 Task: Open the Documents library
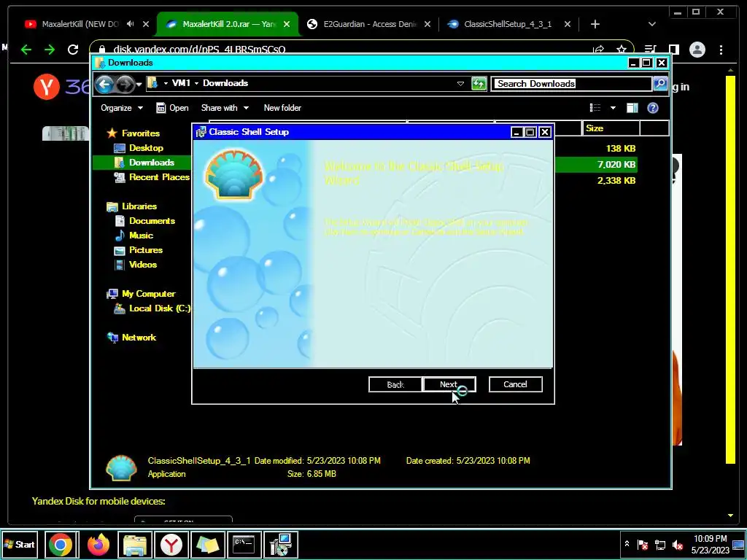[152, 221]
